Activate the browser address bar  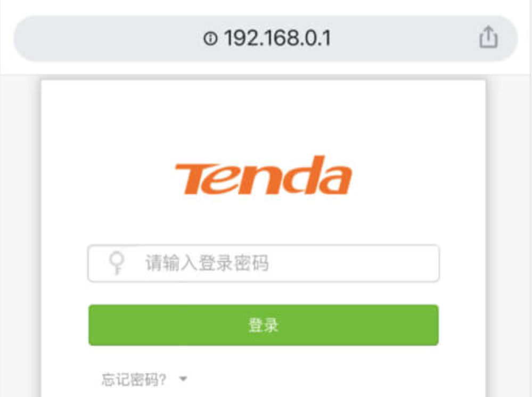(x=265, y=38)
